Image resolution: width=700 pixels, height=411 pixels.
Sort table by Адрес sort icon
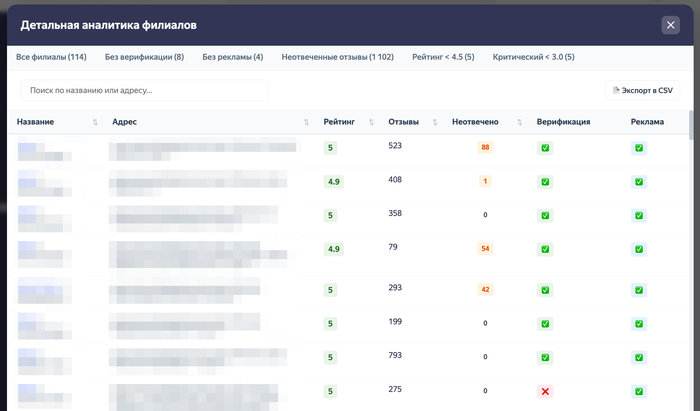307,123
